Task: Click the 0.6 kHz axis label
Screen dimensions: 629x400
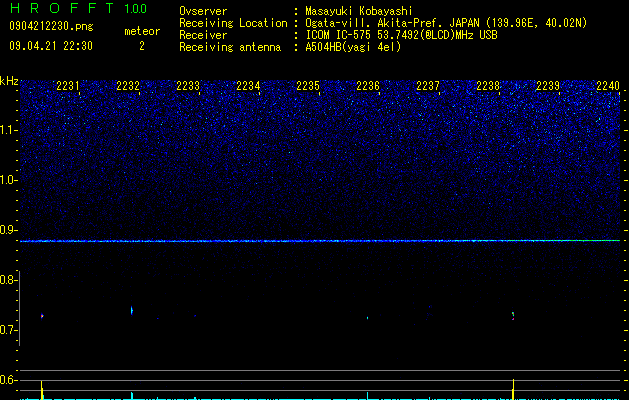Action: (x=7, y=380)
